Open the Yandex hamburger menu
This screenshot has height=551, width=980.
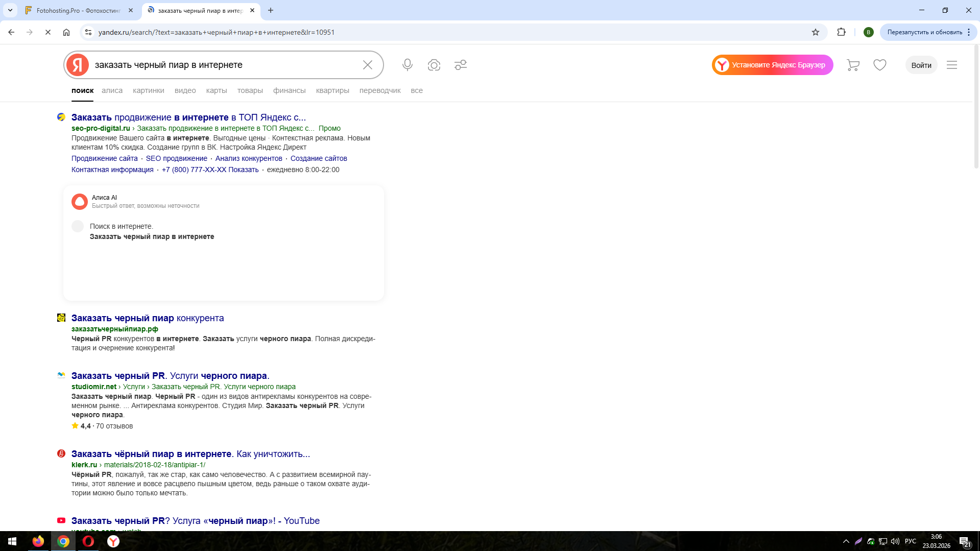click(x=952, y=65)
